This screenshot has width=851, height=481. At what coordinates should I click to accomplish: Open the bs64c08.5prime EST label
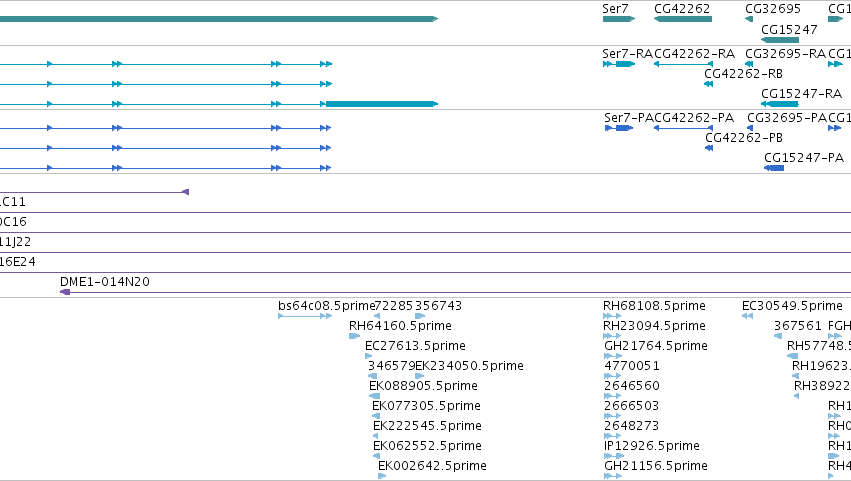pyautogui.click(x=326, y=306)
